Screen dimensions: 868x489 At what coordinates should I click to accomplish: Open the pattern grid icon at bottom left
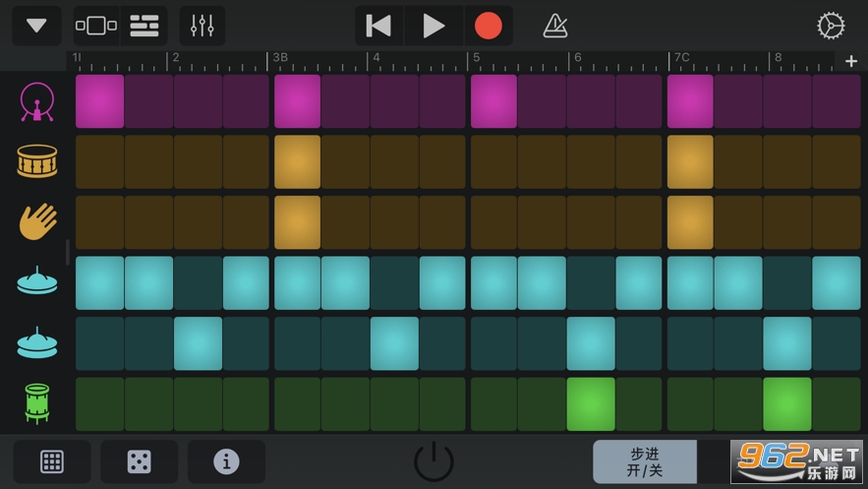(52, 461)
